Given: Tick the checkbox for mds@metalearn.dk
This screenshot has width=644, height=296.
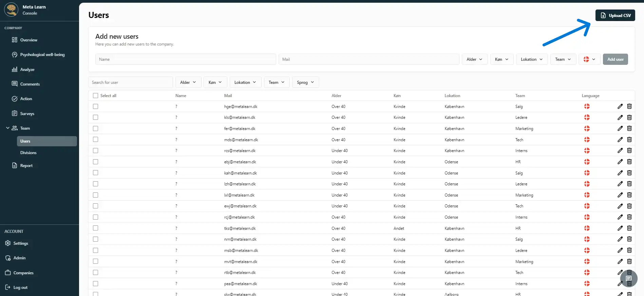Looking at the screenshot, I should click(x=96, y=140).
